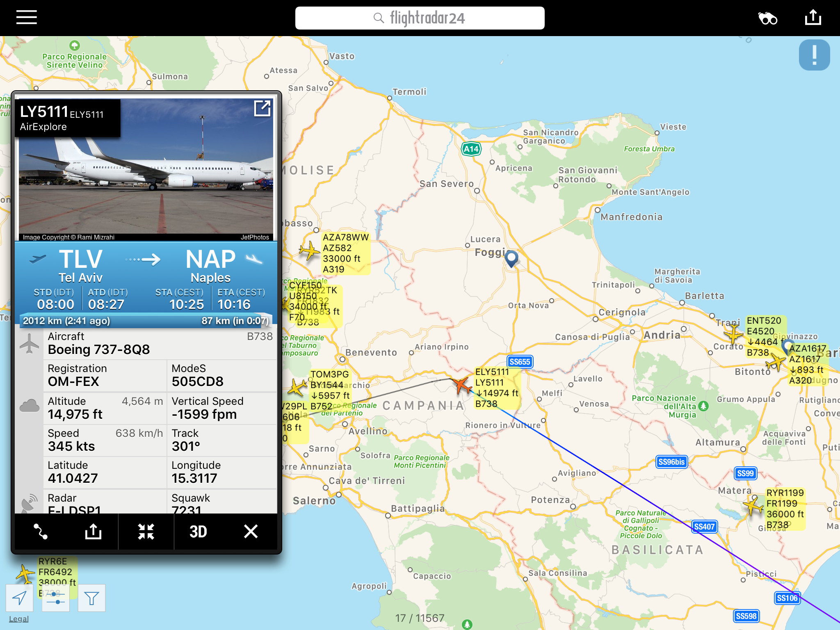Open the hamburger menu

(x=27, y=18)
